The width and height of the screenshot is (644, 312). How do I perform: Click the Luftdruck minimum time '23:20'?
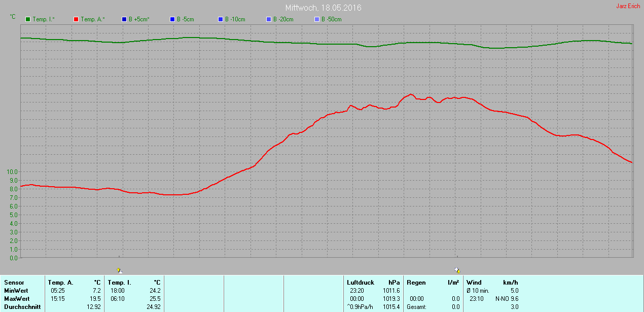(x=357, y=291)
